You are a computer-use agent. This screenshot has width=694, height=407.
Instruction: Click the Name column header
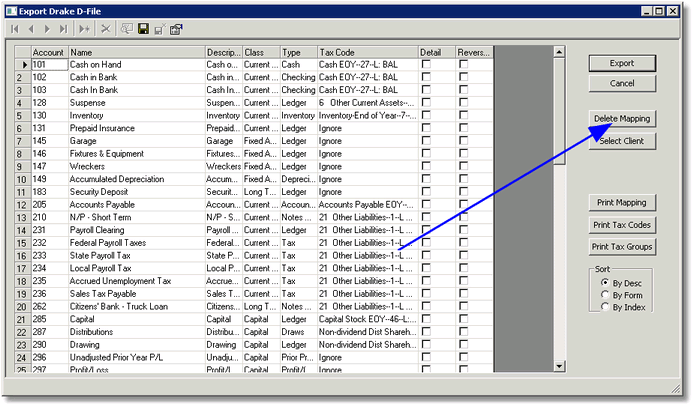coord(136,52)
